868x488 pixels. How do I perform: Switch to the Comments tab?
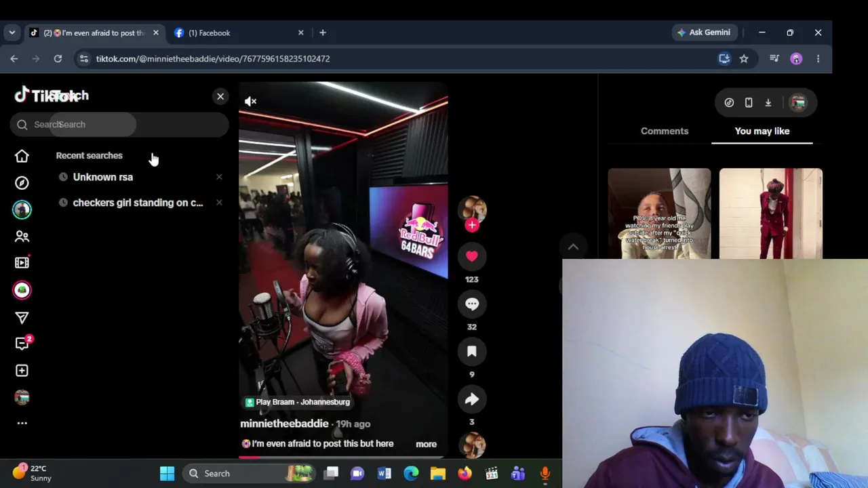coord(665,131)
